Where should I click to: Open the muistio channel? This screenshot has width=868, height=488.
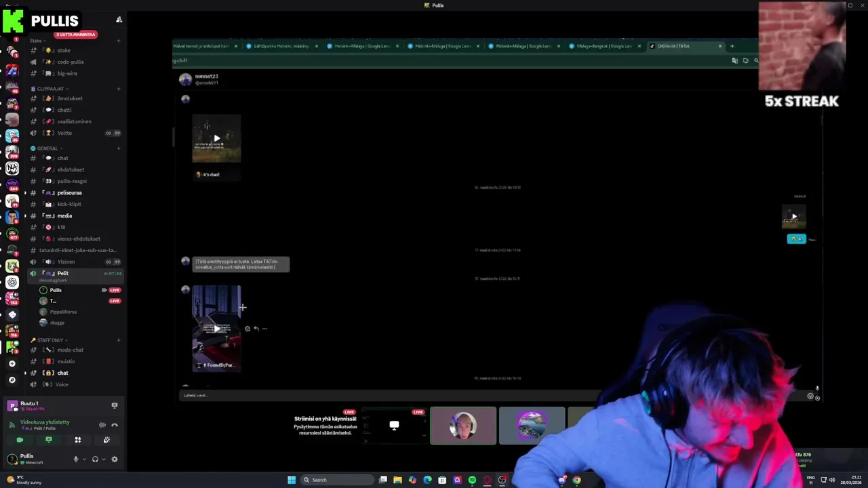click(x=75, y=361)
